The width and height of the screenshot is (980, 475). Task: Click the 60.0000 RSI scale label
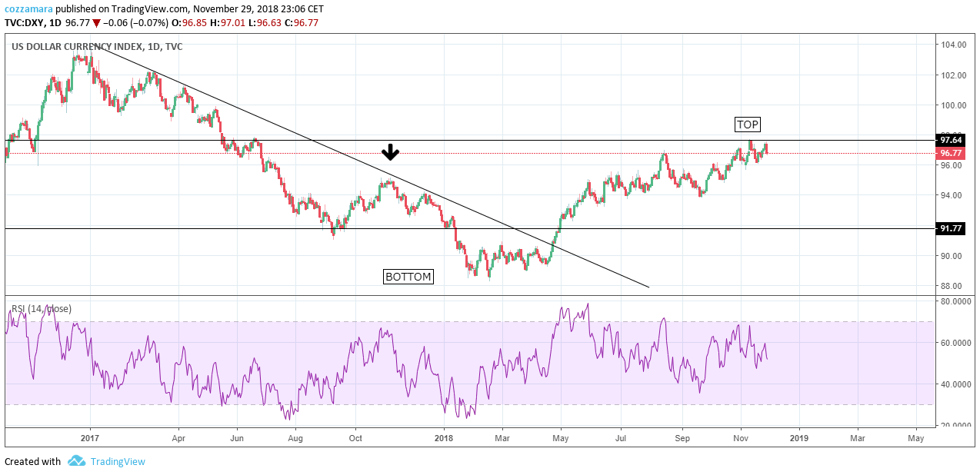[x=957, y=343]
